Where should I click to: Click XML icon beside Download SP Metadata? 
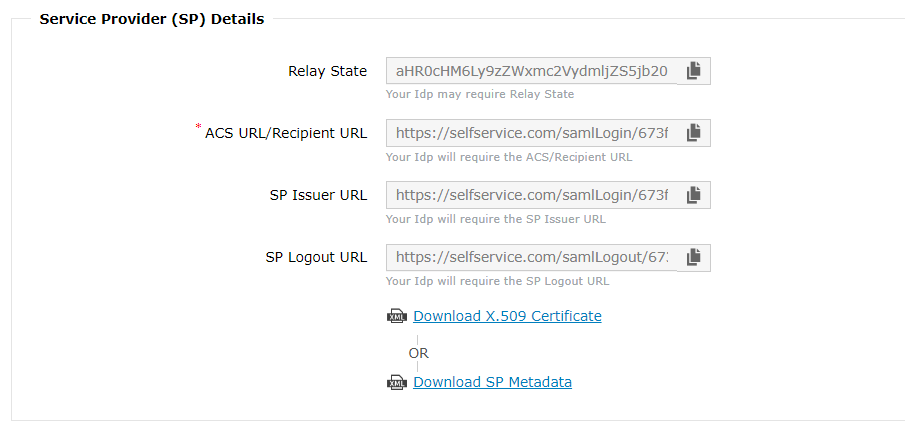point(397,383)
